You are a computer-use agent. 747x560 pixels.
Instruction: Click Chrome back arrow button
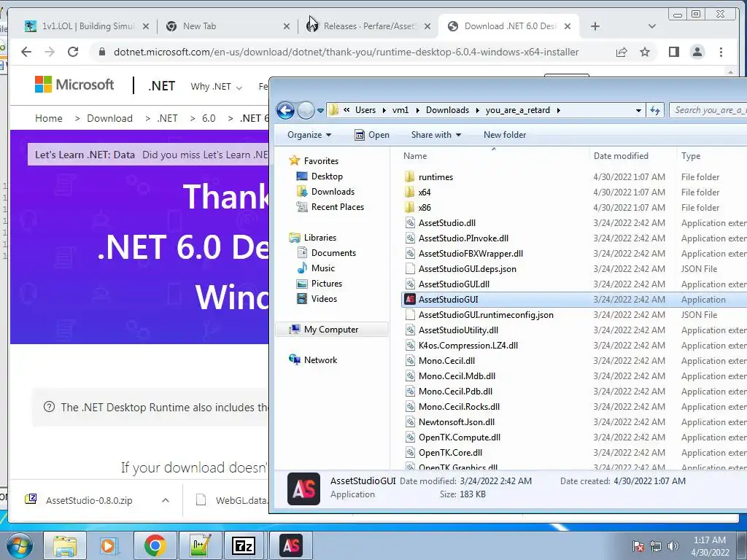(26, 52)
